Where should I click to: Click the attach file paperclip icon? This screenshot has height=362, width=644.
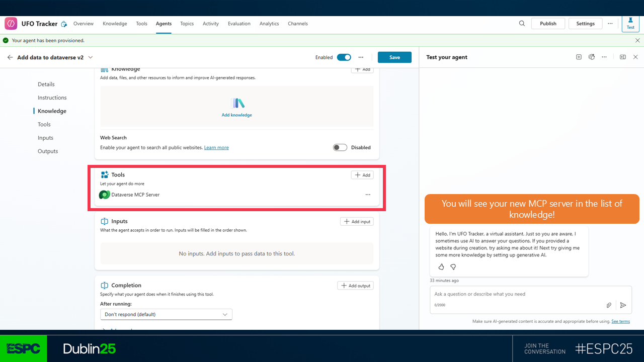click(609, 305)
